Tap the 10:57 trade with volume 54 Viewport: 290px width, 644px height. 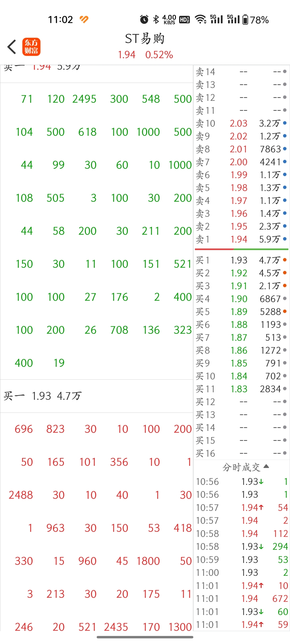tap(242, 507)
